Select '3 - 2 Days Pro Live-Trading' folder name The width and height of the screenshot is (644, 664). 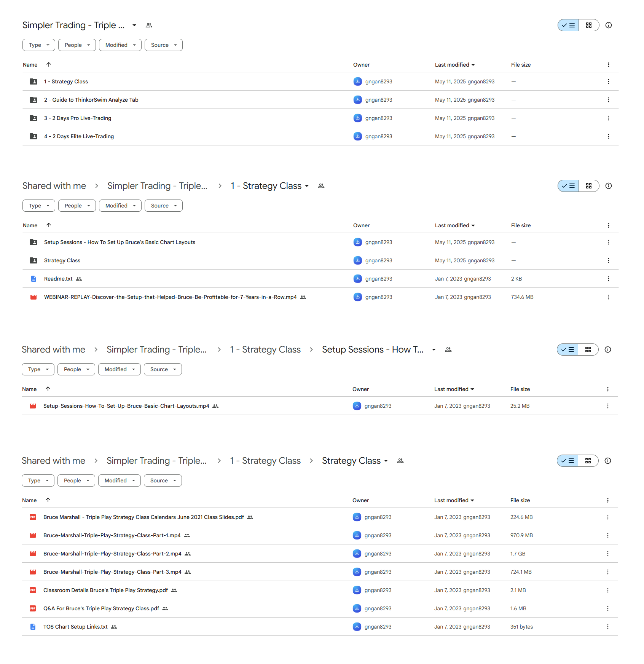(x=78, y=118)
